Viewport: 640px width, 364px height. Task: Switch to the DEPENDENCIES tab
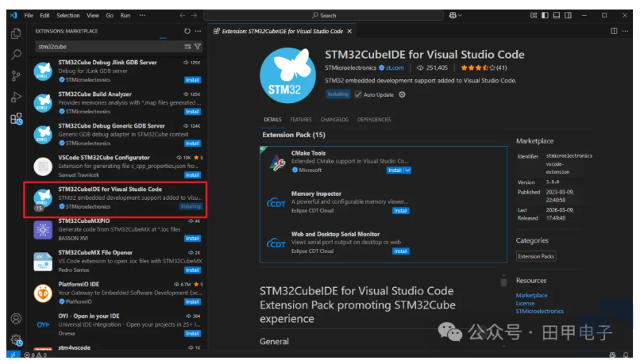coord(374,120)
